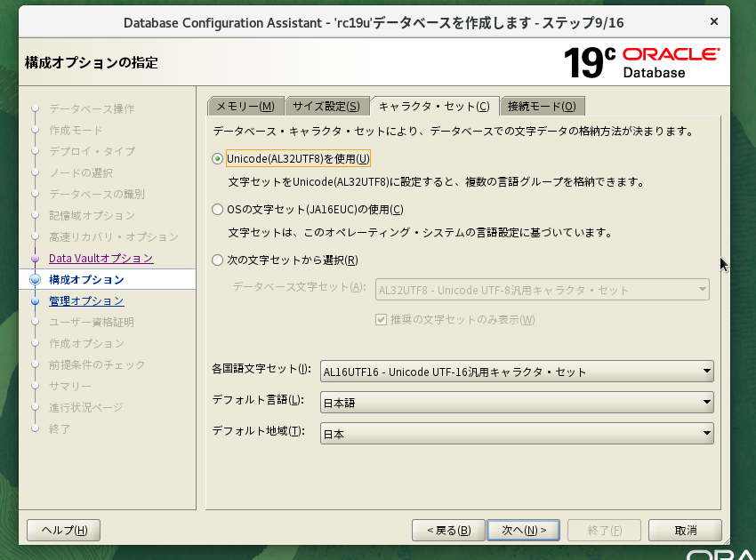This screenshot has height=560, width=756.
Task: Click the データベース文字セット(A) label
Action: (300, 287)
